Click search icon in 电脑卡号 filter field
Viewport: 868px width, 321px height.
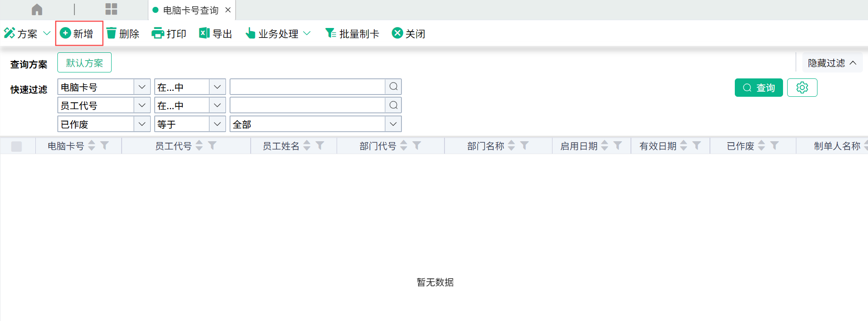[x=394, y=87]
